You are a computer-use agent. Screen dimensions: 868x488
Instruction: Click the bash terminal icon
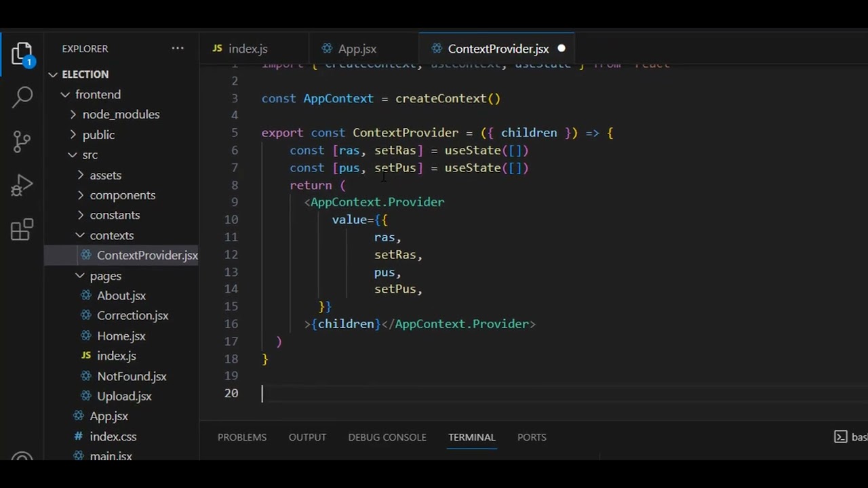(840, 437)
